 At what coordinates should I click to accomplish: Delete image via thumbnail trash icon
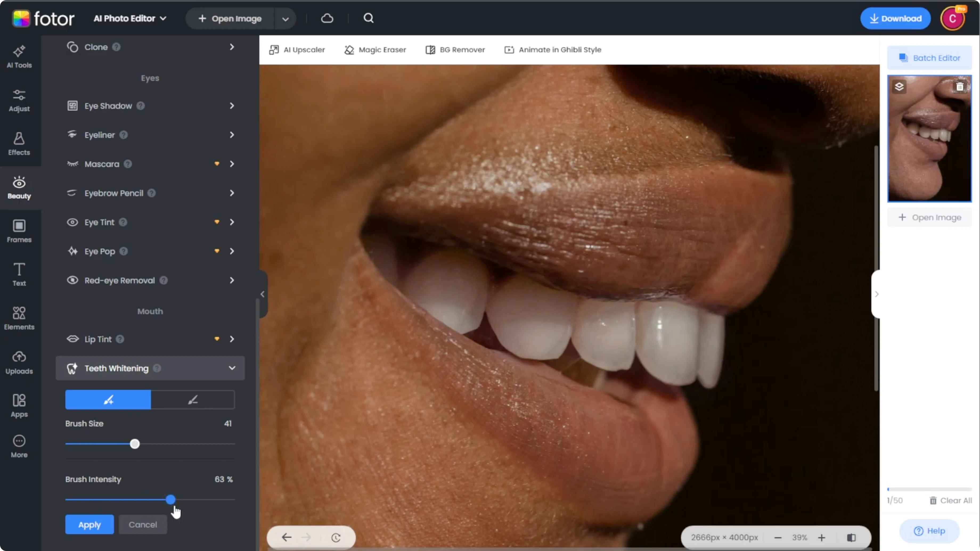pyautogui.click(x=960, y=87)
